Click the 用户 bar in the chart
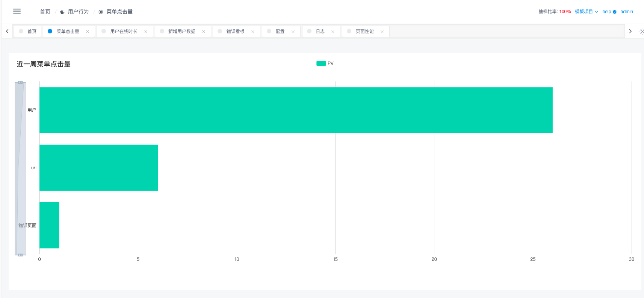 point(296,110)
